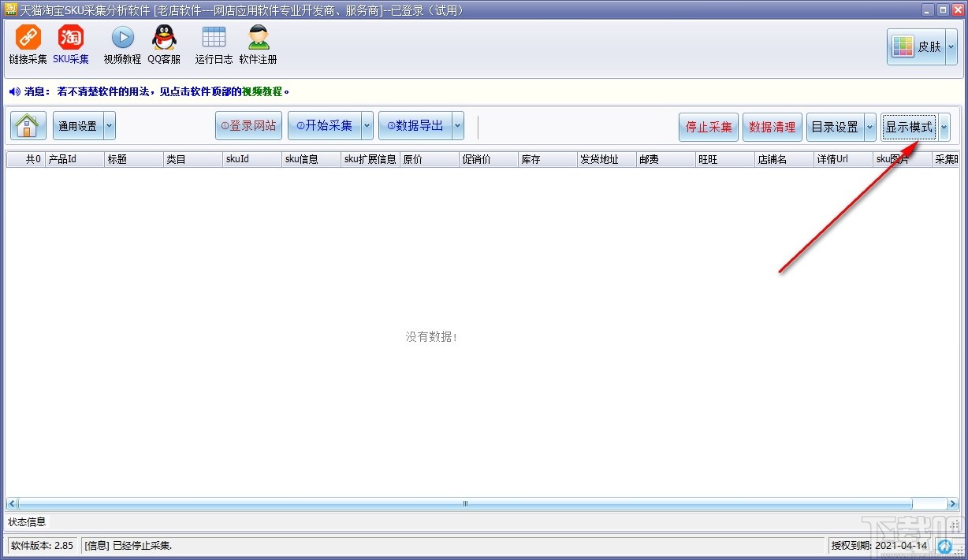968x560 pixels.
Task: Expand the 通用设置 dropdown arrow
Action: coord(110,126)
